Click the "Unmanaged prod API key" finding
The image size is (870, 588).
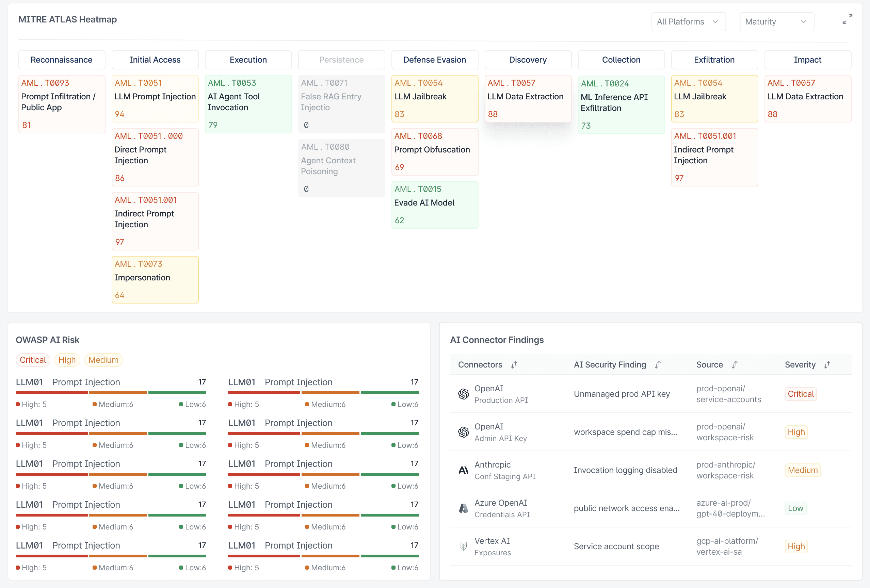(x=622, y=394)
